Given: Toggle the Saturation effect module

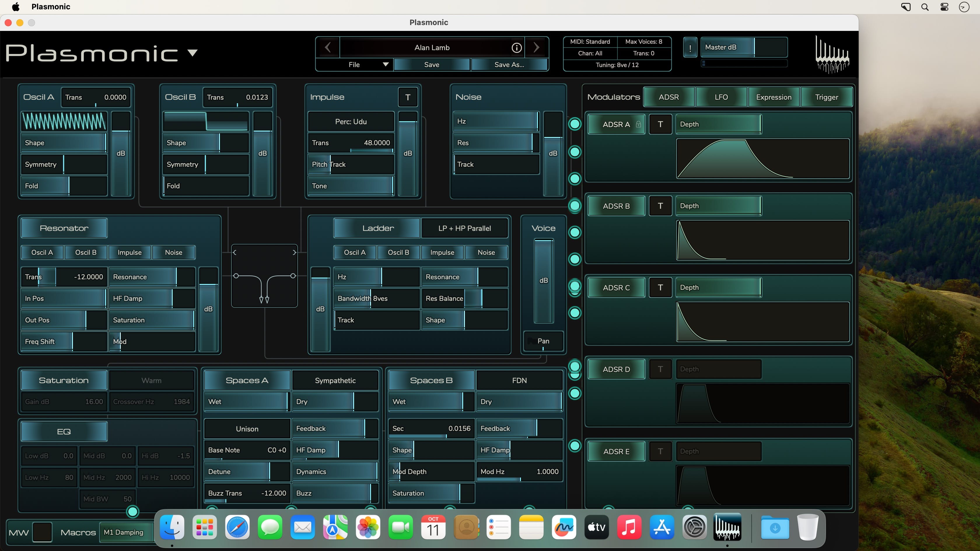Looking at the screenshot, I should (64, 380).
